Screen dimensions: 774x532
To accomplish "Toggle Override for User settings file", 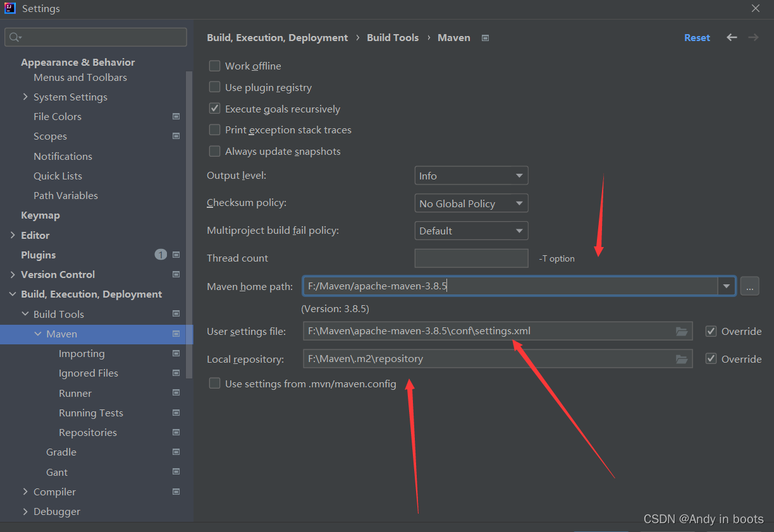I will click(x=711, y=331).
